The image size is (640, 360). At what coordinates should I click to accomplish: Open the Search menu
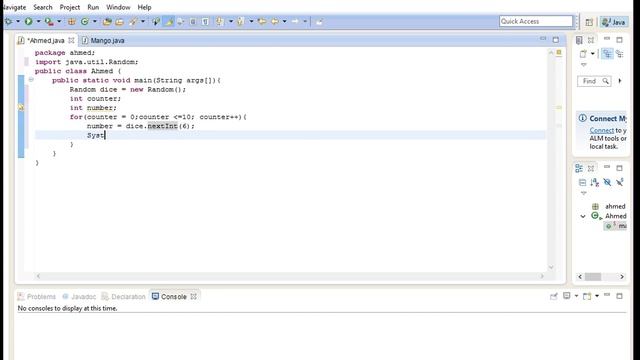pos(43,7)
